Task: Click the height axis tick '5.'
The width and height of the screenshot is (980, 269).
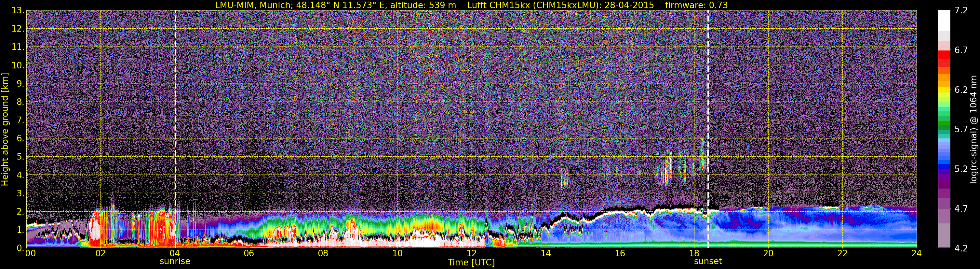Action: (x=20, y=157)
